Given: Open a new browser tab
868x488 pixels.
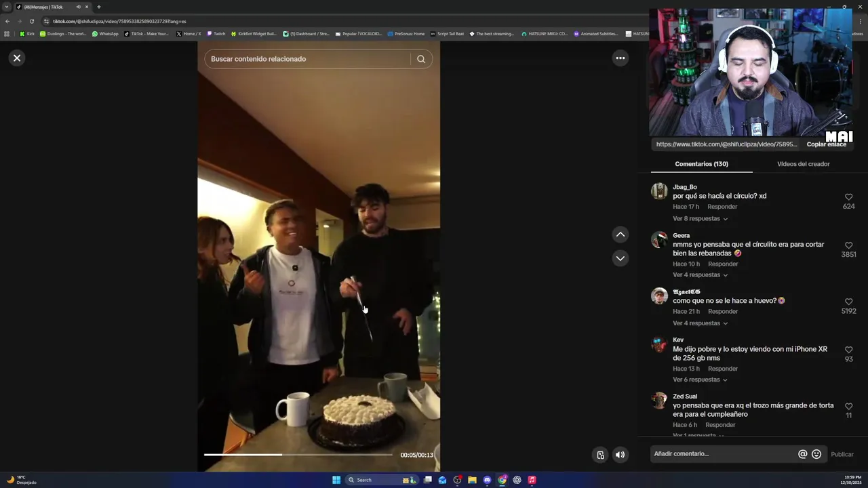Looking at the screenshot, I should 98,7.
